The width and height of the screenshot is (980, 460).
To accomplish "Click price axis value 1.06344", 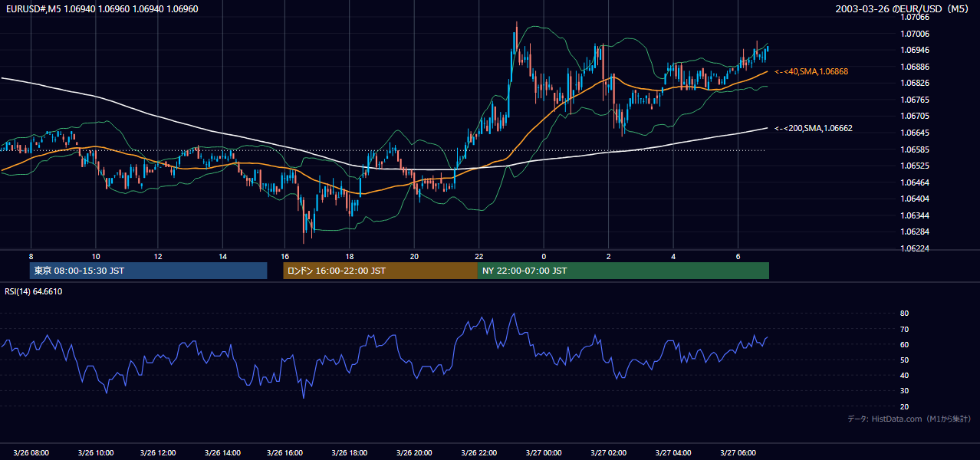I will pos(916,215).
